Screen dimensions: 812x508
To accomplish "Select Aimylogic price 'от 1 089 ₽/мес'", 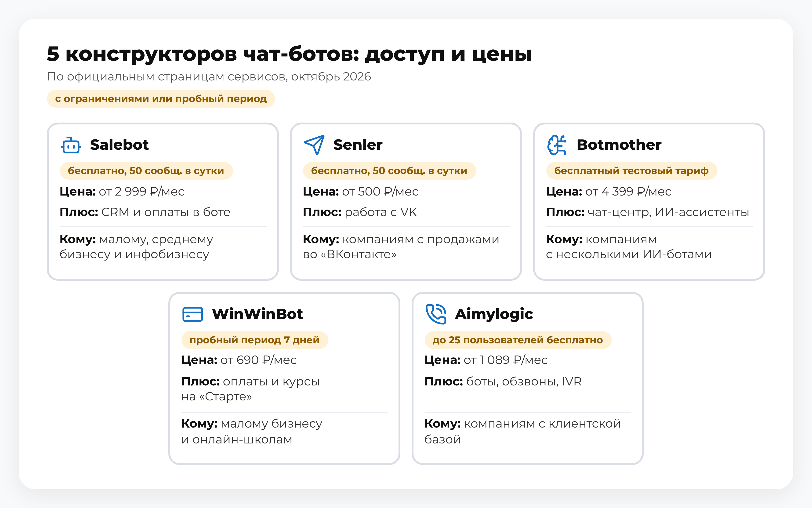I will 506,360.
